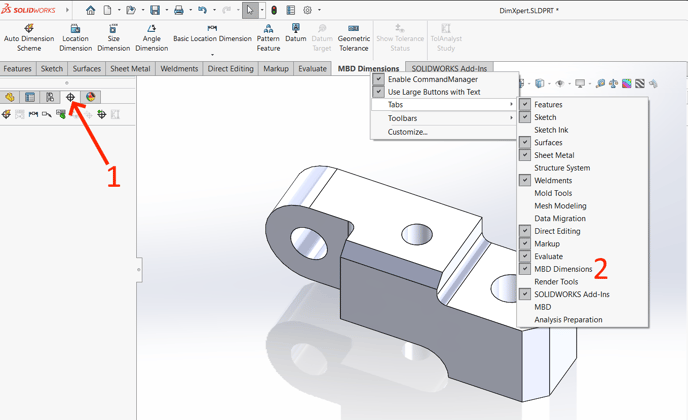Click the Save floppy-disk icon

(x=155, y=10)
